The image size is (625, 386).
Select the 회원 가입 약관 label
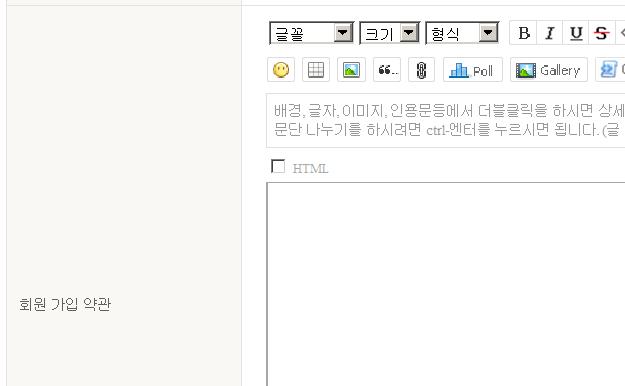click(x=65, y=305)
